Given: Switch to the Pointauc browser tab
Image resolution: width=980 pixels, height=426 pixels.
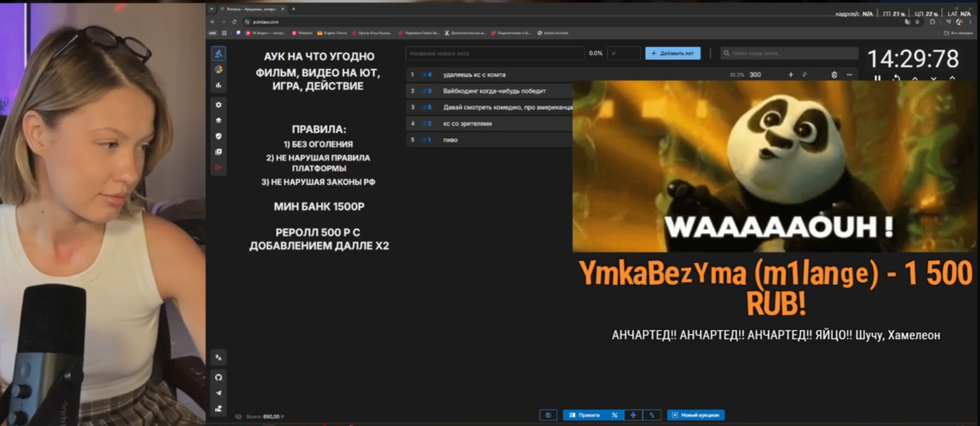Looking at the screenshot, I should pyautogui.click(x=251, y=9).
